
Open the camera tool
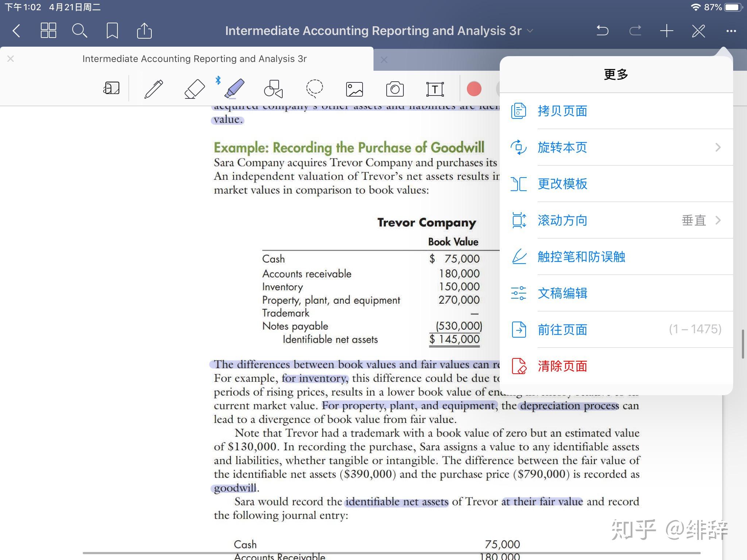click(395, 89)
